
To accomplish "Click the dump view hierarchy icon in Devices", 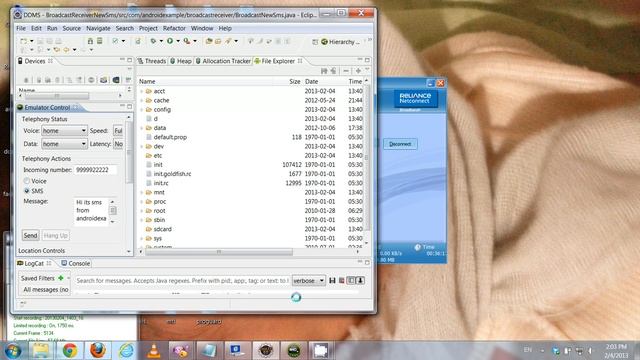I will coord(116,80).
